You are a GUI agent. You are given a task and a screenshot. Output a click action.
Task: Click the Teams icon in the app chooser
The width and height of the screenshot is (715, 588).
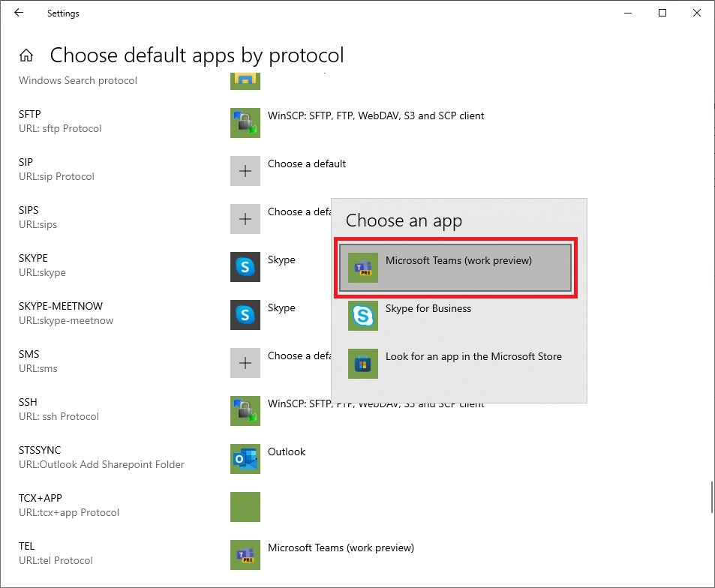point(363,268)
